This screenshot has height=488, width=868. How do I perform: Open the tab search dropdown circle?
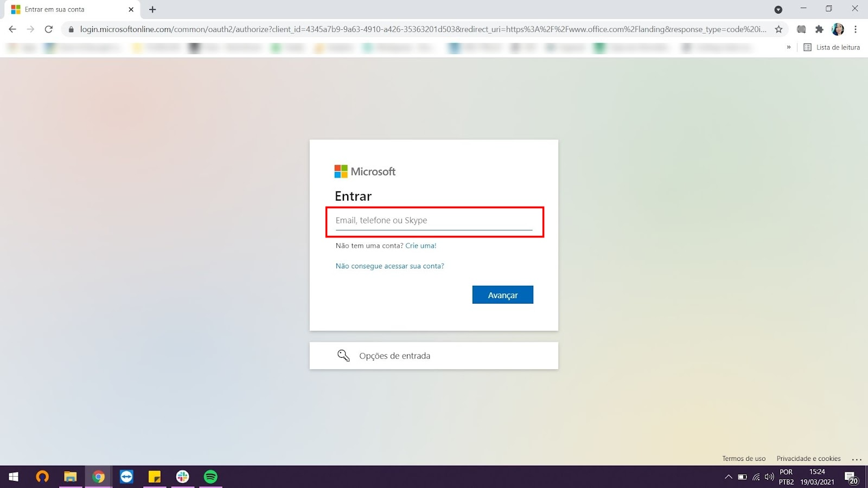pos(778,9)
